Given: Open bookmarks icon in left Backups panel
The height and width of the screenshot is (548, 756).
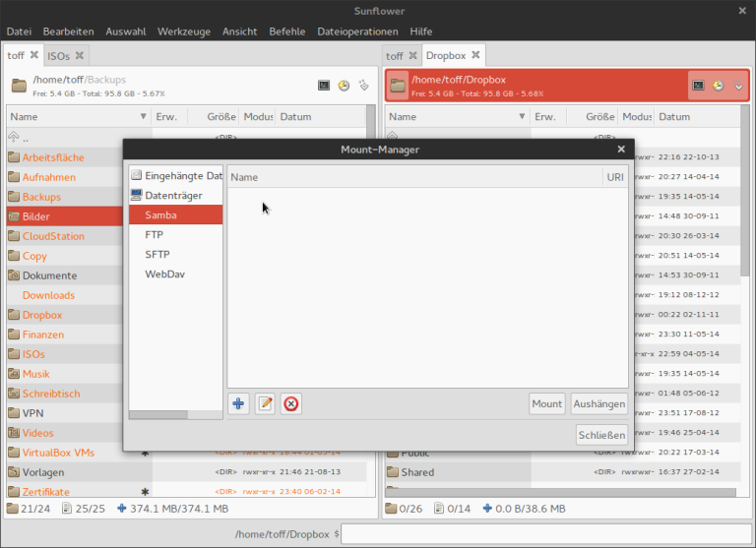Looking at the screenshot, I should click(x=363, y=86).
